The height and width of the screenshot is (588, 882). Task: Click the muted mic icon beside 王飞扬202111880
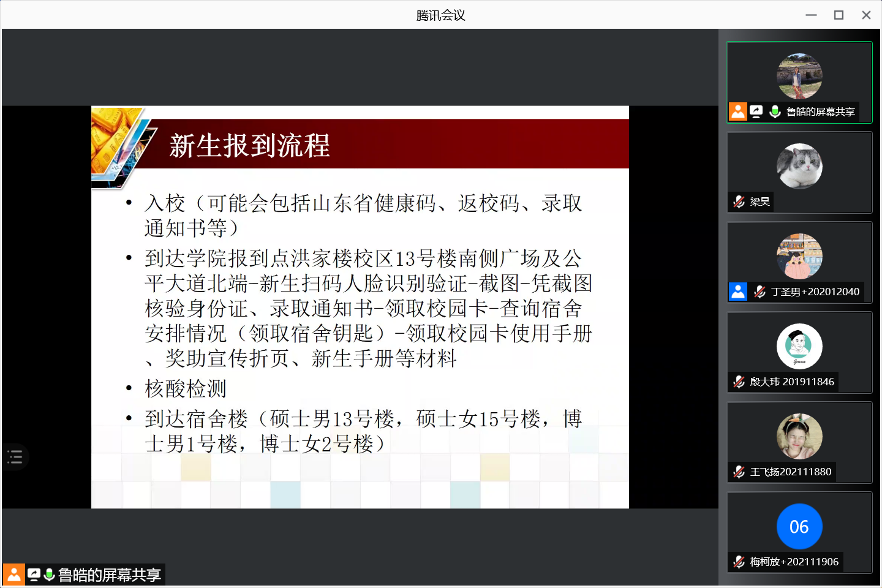pos(739,472)
